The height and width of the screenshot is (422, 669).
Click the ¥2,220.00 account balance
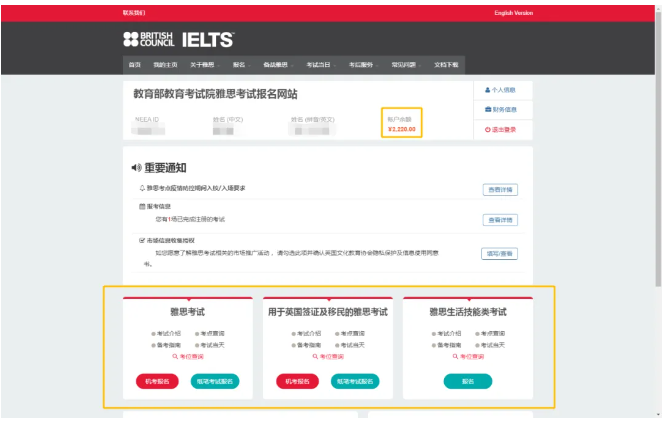point(401,129)
